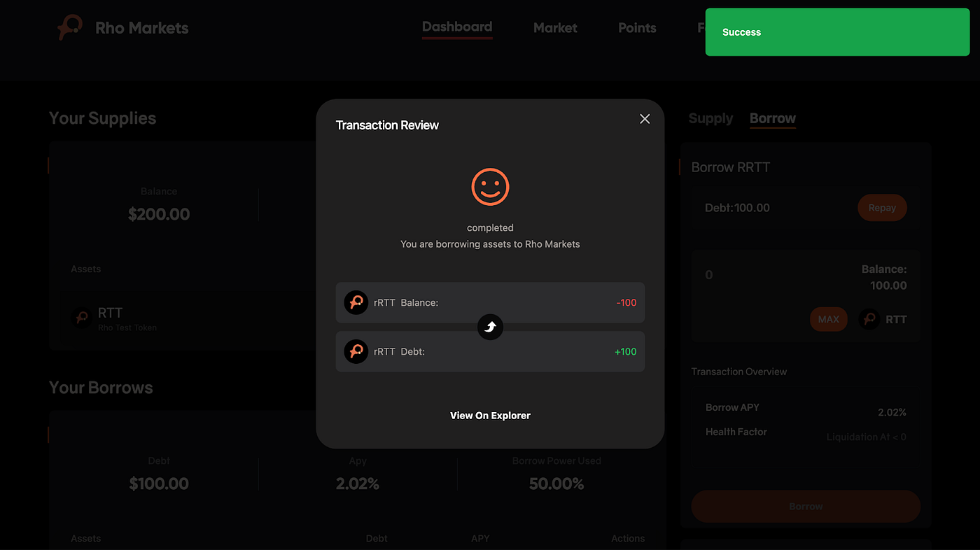
Task: Click the smiley face completed icon
Action: [490, 187]
